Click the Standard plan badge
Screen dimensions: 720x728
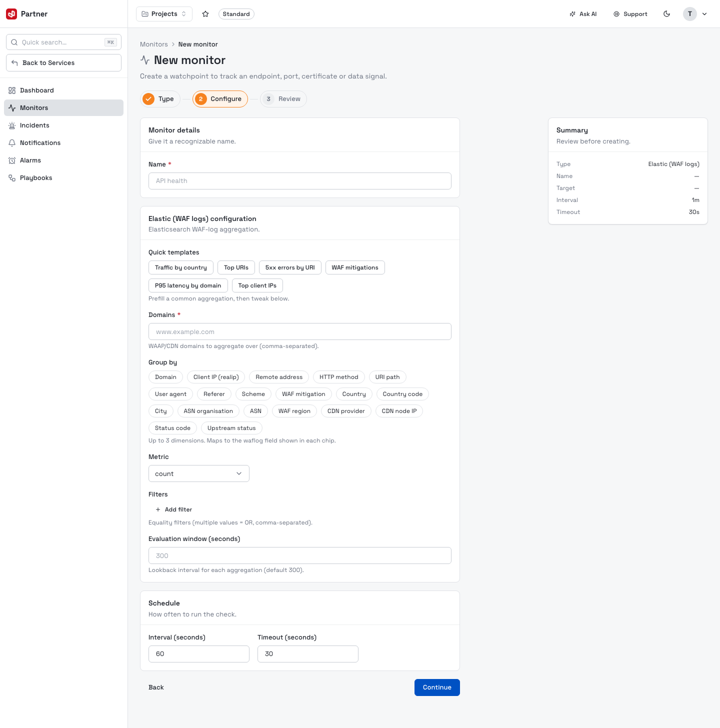coord(236,14)
